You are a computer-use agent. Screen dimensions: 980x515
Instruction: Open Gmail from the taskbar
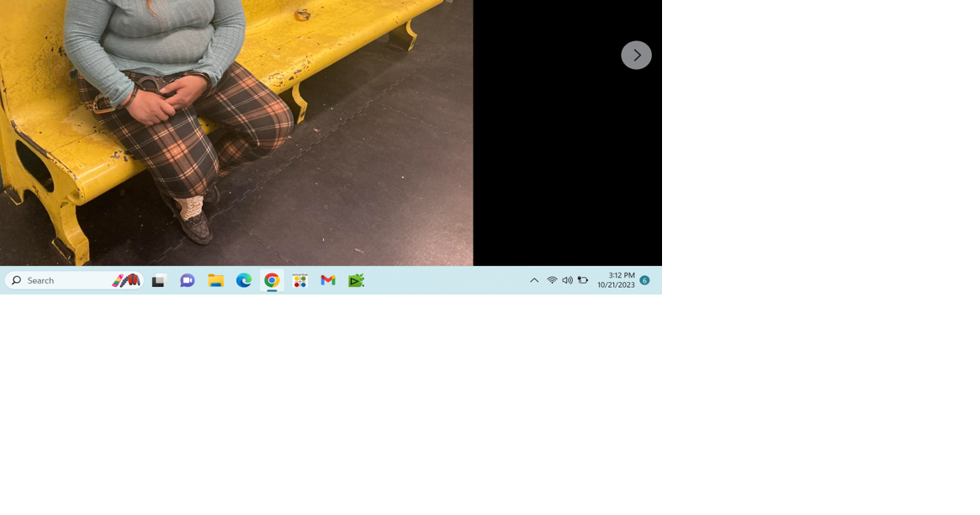pyautogui.click(x=328, y=281)
